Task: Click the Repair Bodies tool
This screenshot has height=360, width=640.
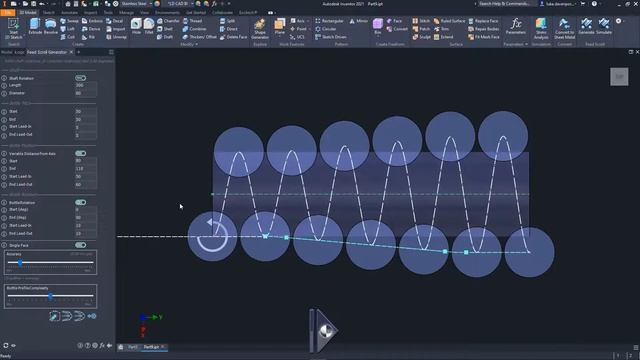Action: (x=484, y=29)
